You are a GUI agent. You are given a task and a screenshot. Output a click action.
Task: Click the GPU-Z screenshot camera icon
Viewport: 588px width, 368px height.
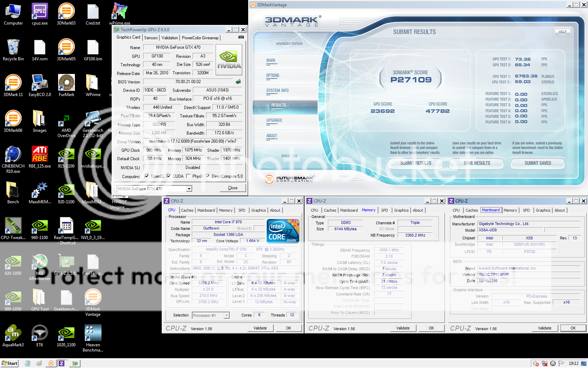click(241, 37)
